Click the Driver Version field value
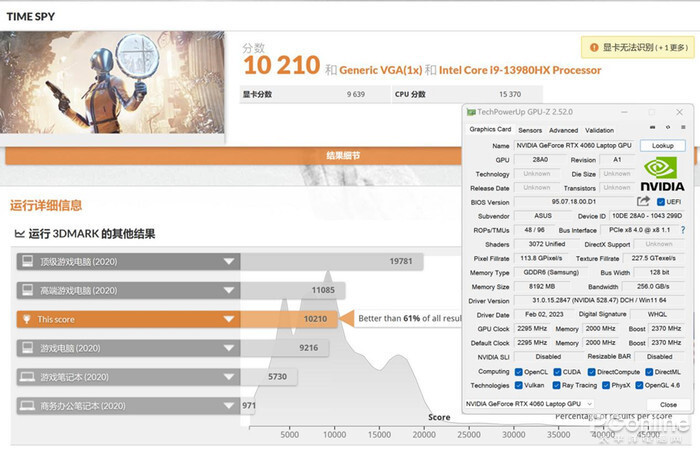The height and width of the screenshot is (452, 700). [x=599, y=300]
